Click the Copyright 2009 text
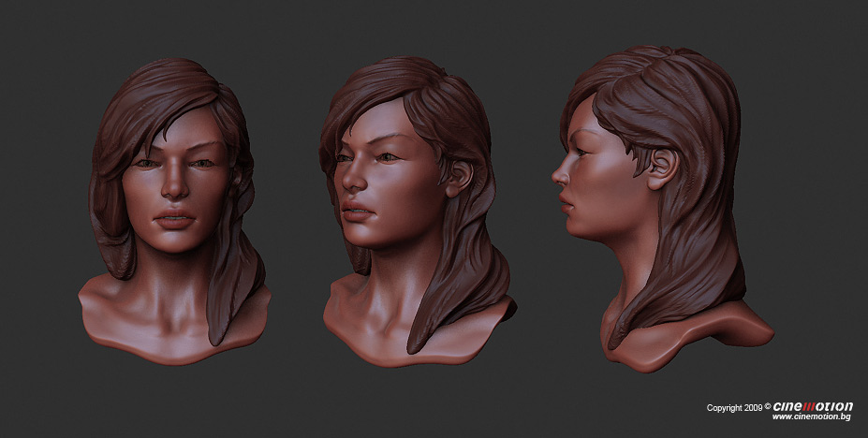The width and height of the screenshot is (868, 438). point(734,408)
